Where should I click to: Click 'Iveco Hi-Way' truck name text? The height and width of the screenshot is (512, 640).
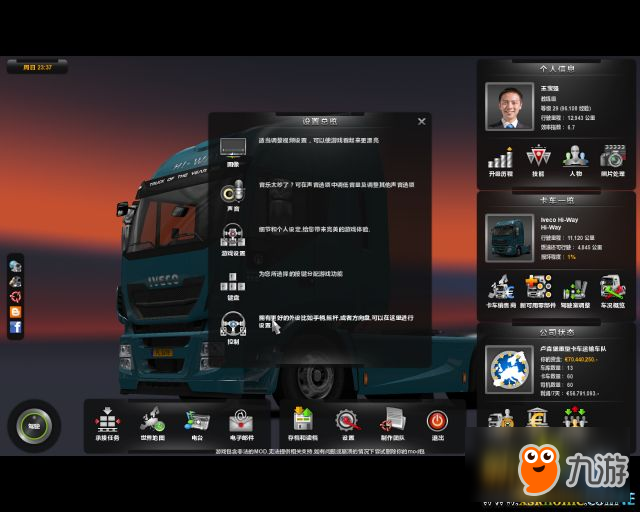(x=559, y=220)
